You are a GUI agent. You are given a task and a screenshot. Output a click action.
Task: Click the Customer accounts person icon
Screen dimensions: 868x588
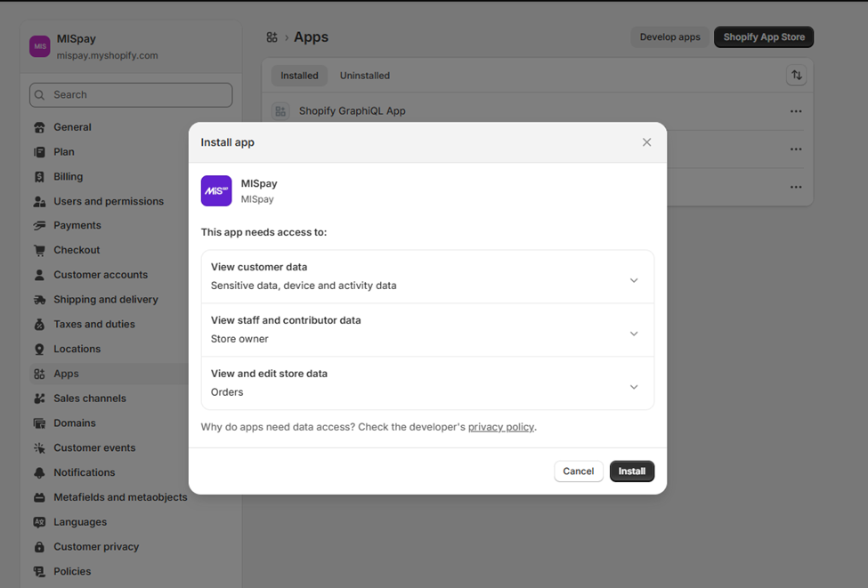click(39, 275)
